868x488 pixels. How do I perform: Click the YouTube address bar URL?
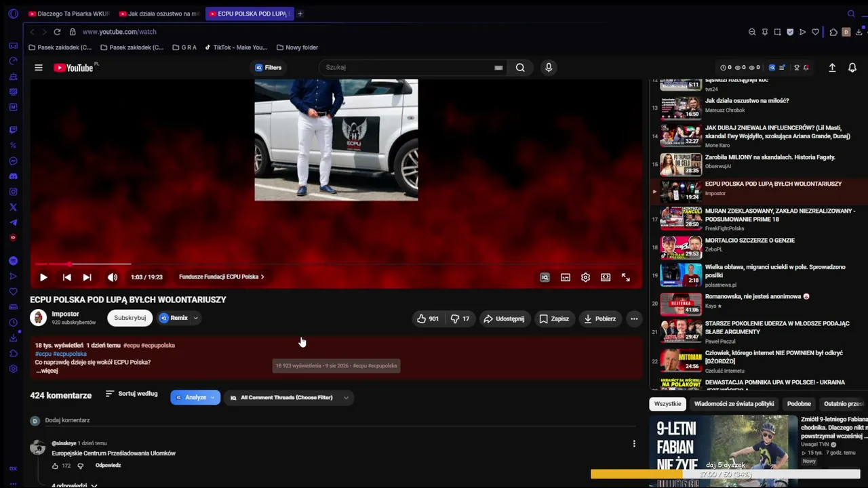click(x=119, y=32)
